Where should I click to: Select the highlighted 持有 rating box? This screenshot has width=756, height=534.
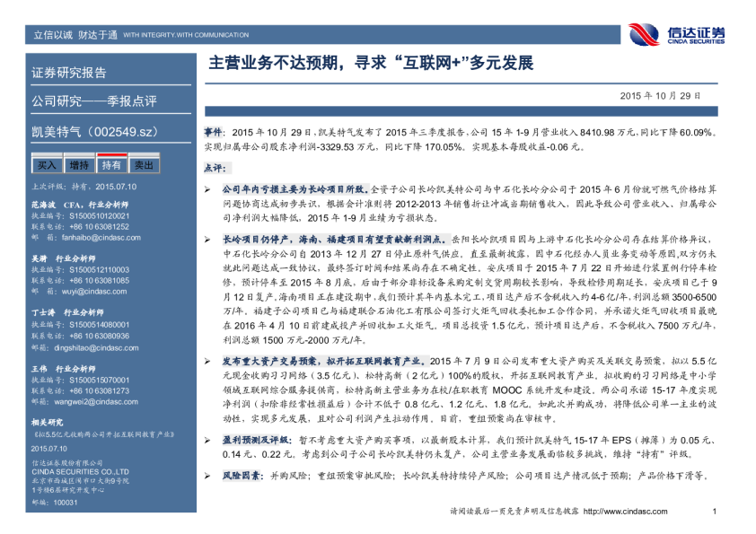[x=111, y=165]
